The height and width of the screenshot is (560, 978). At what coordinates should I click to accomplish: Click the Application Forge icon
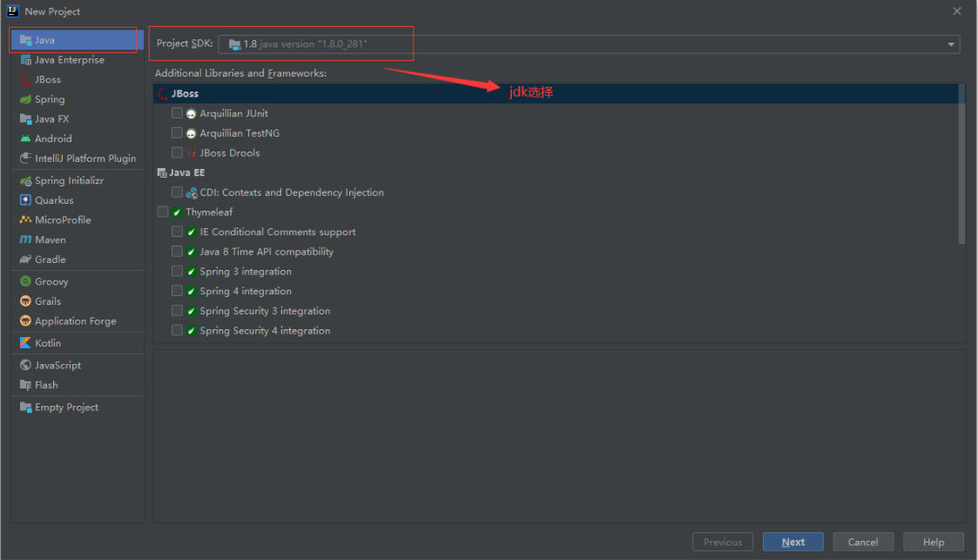[x=25, y=321]
